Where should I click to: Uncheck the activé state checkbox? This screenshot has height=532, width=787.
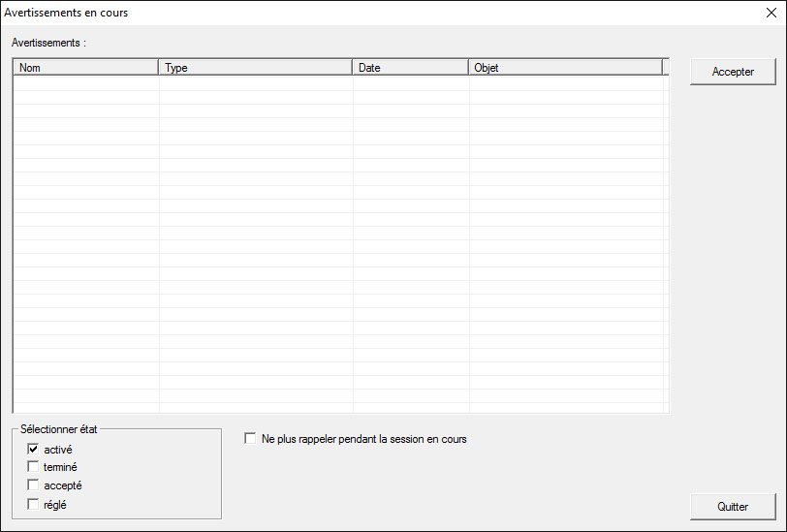coord(34,450)
